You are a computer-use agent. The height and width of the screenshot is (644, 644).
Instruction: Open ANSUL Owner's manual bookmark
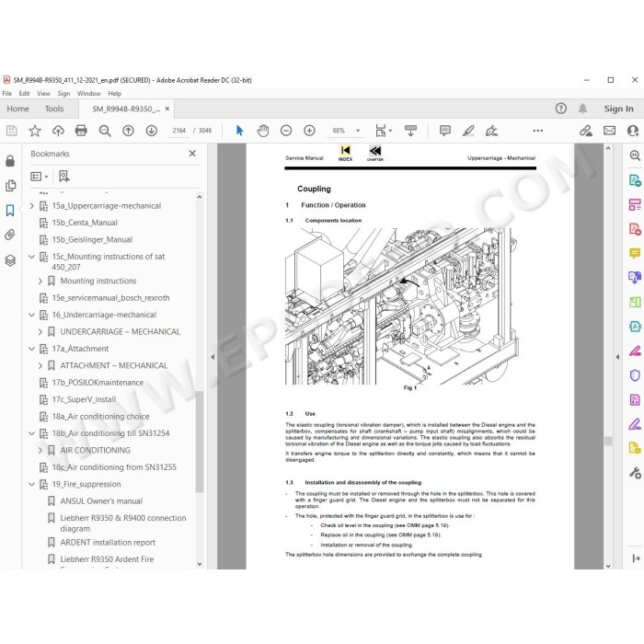click(101, 501)
